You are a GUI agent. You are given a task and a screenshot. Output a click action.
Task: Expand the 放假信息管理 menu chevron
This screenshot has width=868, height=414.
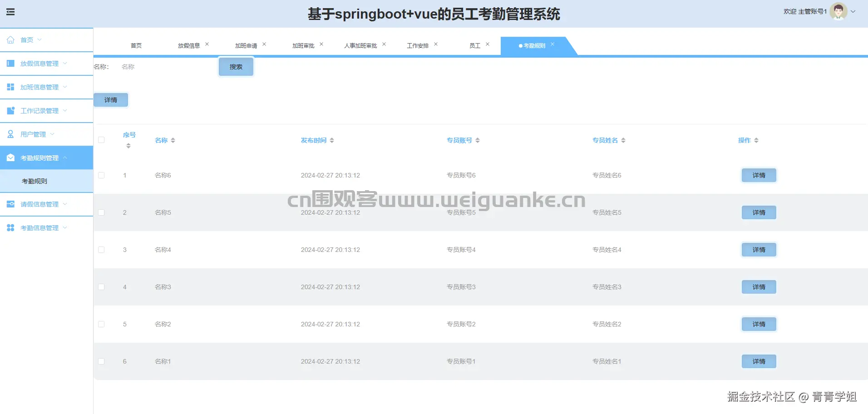coord(65,63)
